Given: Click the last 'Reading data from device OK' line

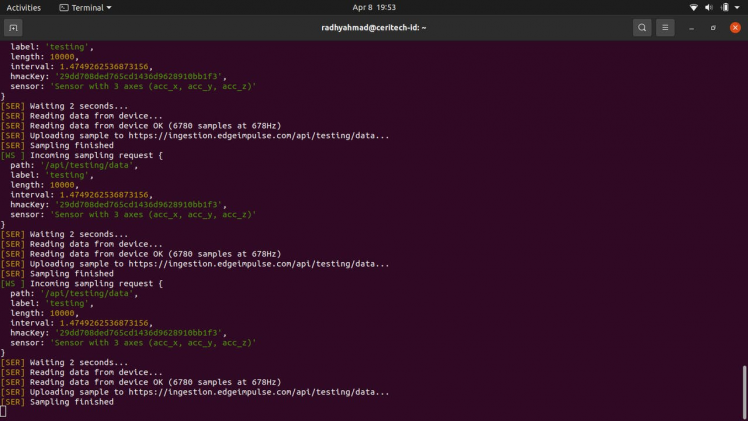Looking at the screenshot, I should point(141,382).
